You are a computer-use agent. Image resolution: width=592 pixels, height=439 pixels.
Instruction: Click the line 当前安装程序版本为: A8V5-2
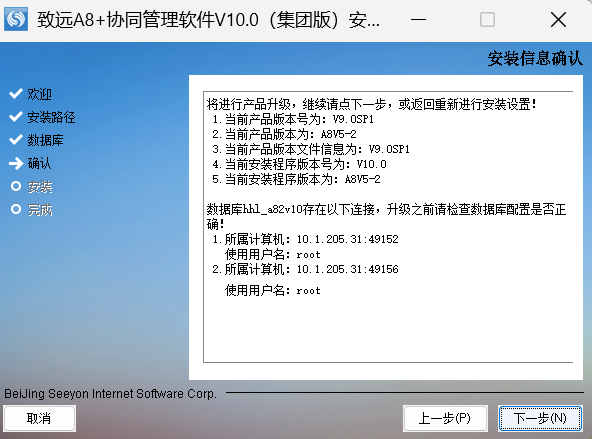tap(296, 179)
